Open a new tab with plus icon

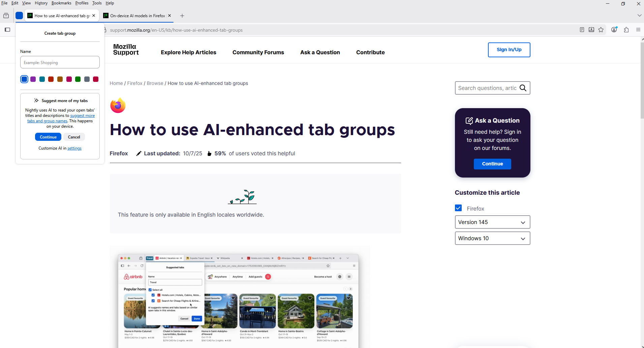click(x=182, y=16)
